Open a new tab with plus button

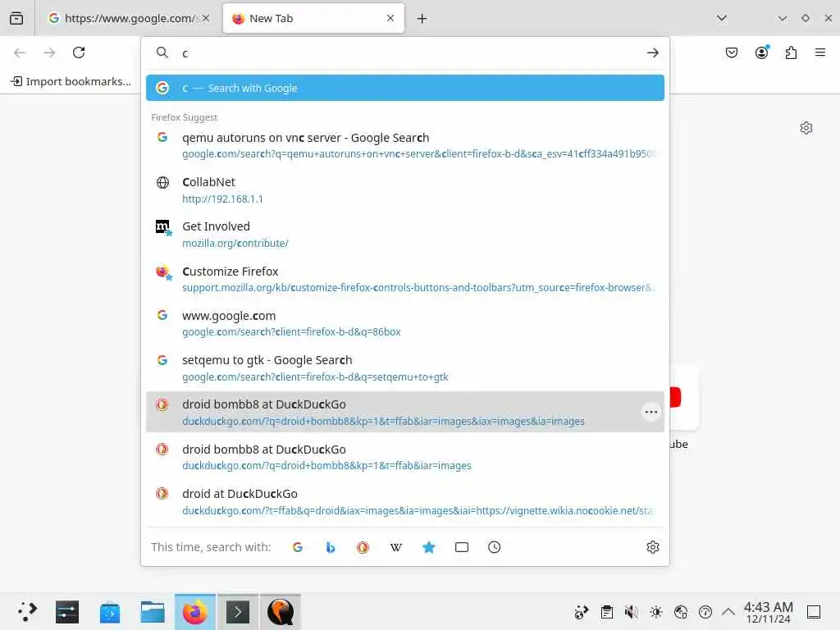[x=422, y=19]
